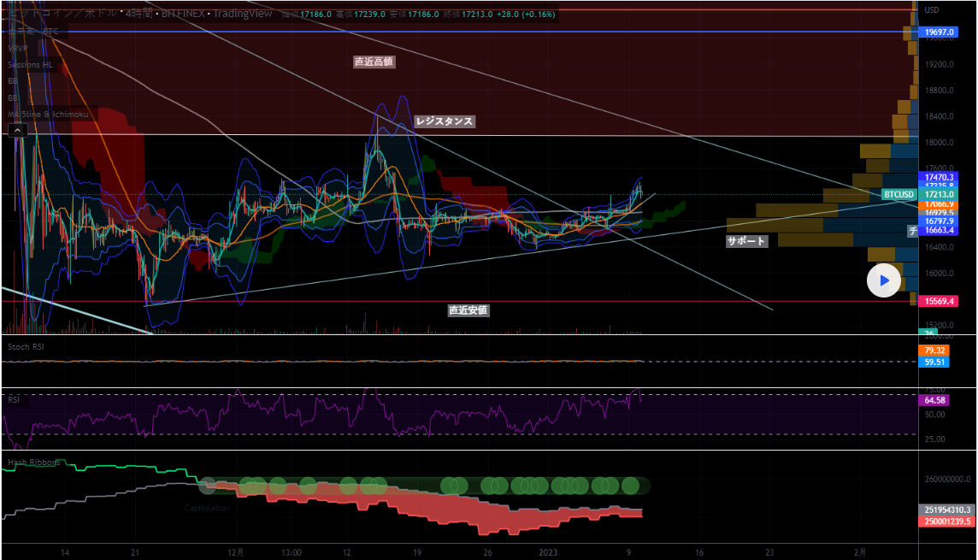Click the green 17213.0 current price label
Screen dimensions: 978x560
click(x=939, y=195)
